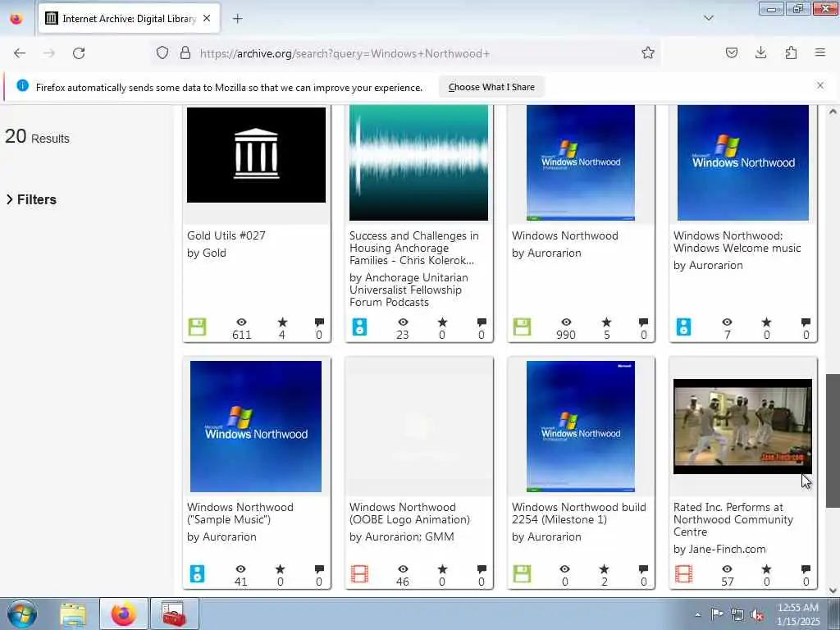The image size is (840, 630).
Task: Click Sample Music Windows Northwood thumbnail
Action: (256, 427)
